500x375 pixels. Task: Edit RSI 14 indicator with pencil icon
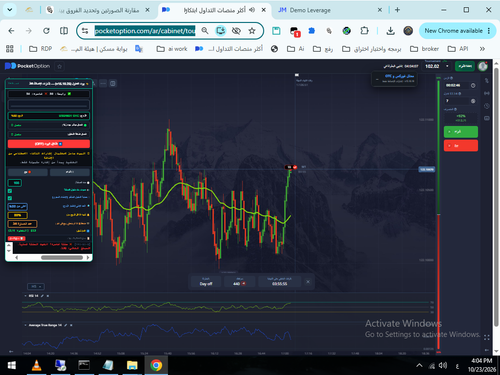(x=42, y=296)
